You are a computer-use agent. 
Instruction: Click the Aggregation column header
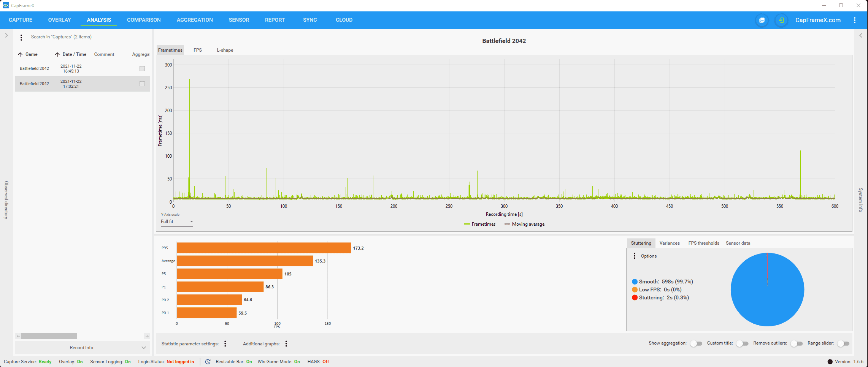click(x=141, y=54)
